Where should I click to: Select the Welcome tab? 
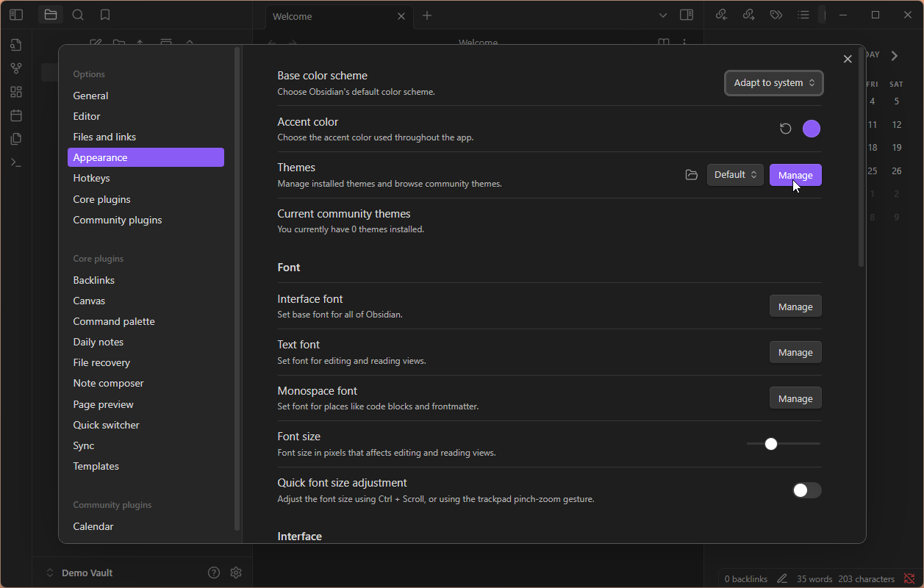[x=339, y=16]
